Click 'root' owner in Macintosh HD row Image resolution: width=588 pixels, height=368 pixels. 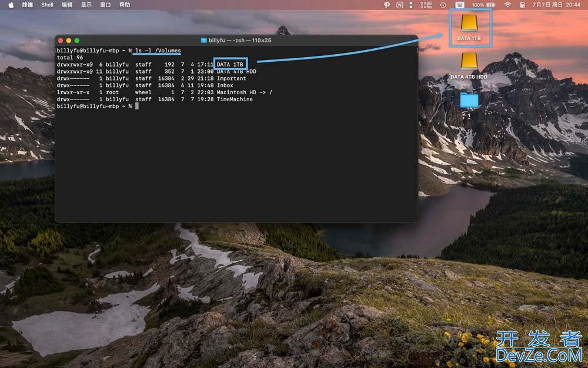pyautogui.click(x=112, y=92)
